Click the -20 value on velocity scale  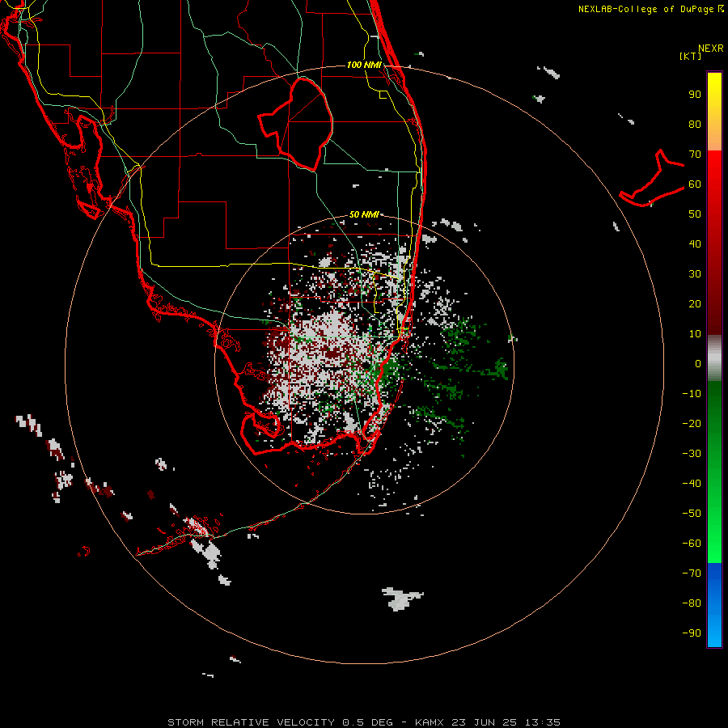[692, 423]
